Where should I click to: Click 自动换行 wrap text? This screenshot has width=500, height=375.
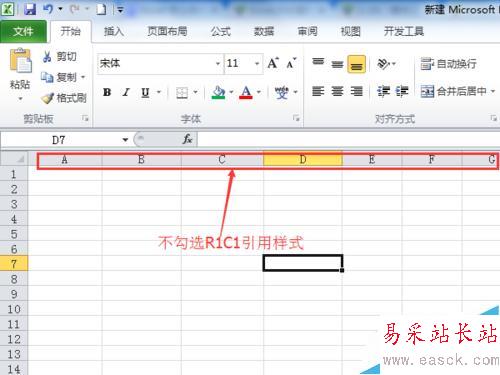coord(449,64)
